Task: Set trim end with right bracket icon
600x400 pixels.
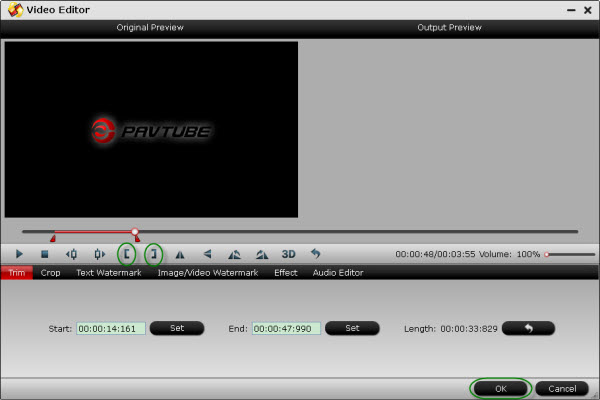Action: (x=153, y=254)
